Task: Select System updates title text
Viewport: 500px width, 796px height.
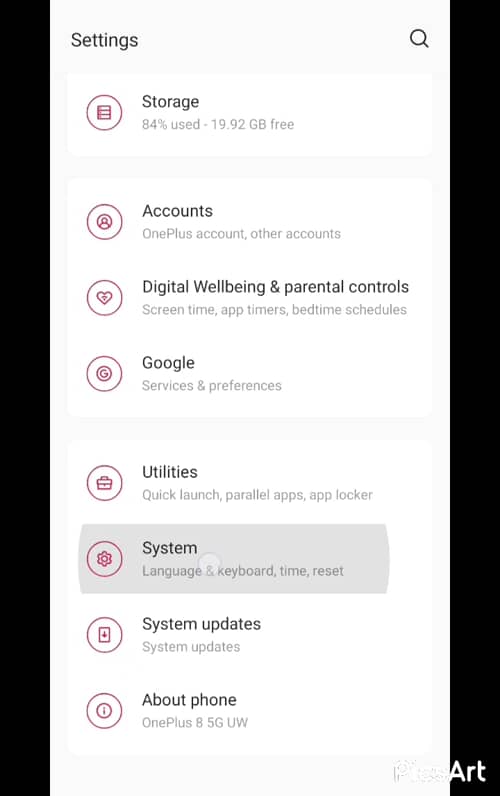Action: [201, 624]
